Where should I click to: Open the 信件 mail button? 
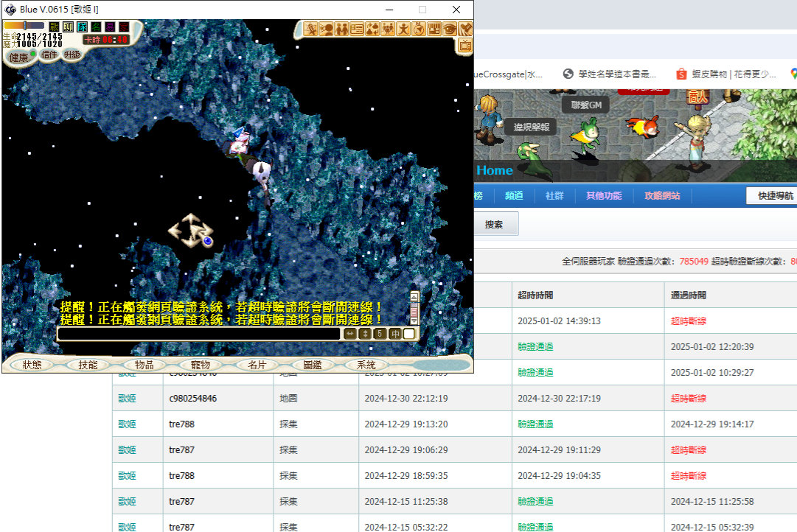tap(49, 55)
